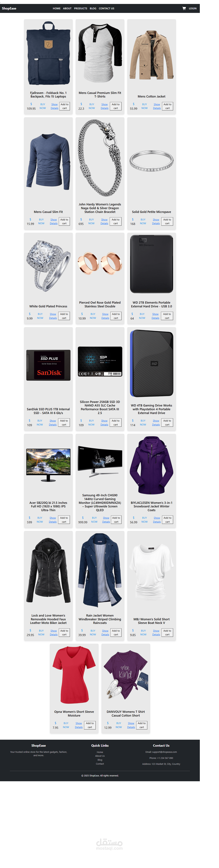Add Samsung 49-Inch curved monitor to cart
The height and width of the screenshot is (868, 219).
[x=116, y=520]
